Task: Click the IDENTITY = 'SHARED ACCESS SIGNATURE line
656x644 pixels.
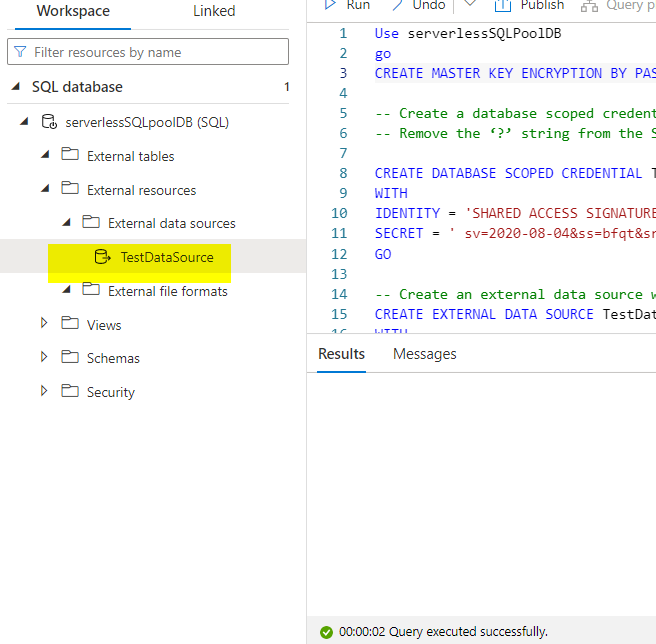Action: point(515,213)
